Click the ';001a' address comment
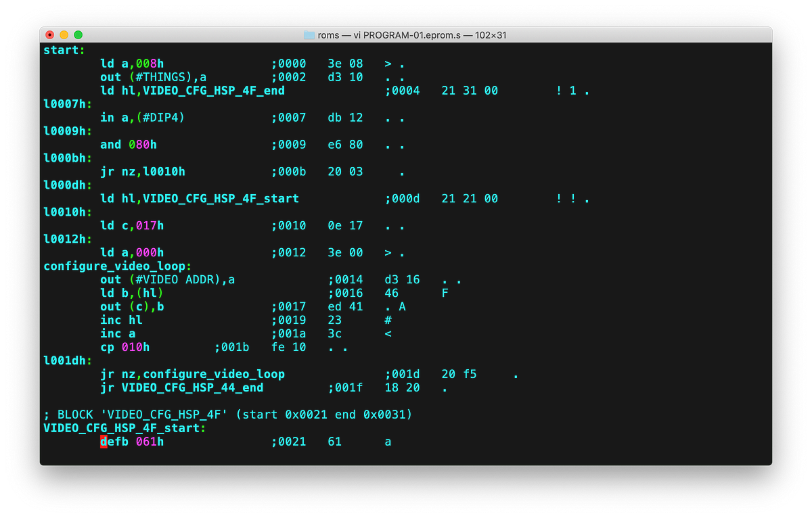 [x=289, y=334]
